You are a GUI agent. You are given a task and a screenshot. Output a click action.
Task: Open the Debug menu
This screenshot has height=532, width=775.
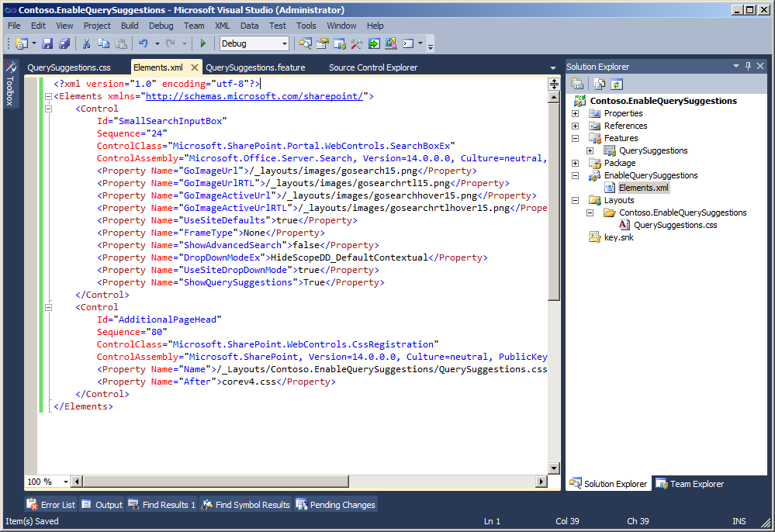point(161,26)
